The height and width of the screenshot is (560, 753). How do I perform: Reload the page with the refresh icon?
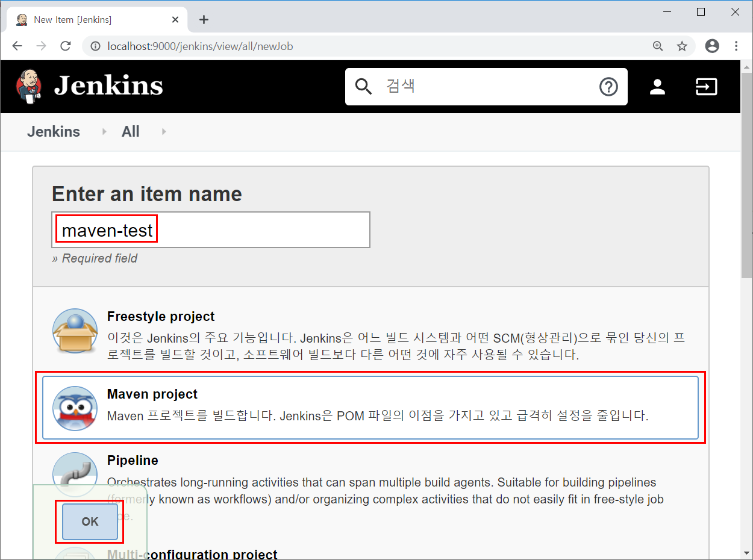(x=66, y=46)
